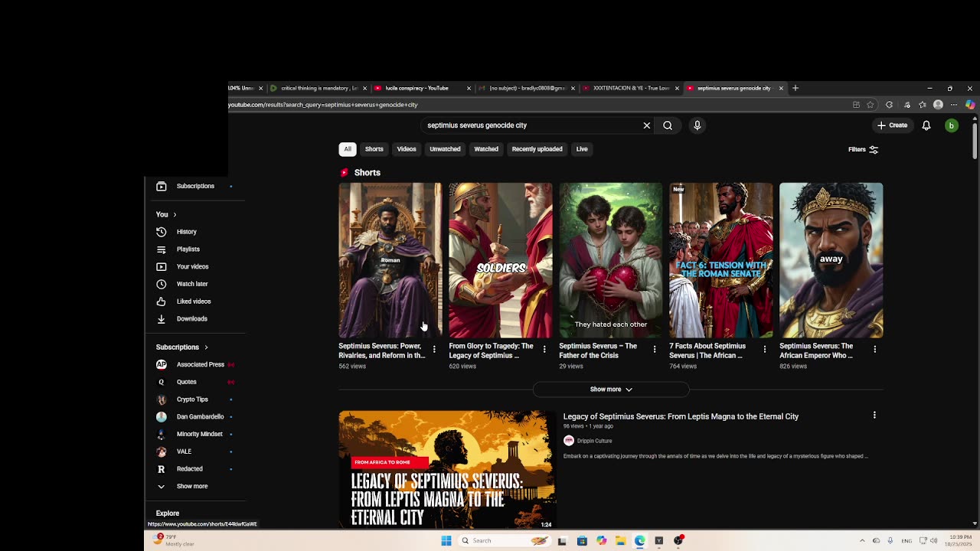Open the notifications bell
980x551 pixels.
[926, 126]
